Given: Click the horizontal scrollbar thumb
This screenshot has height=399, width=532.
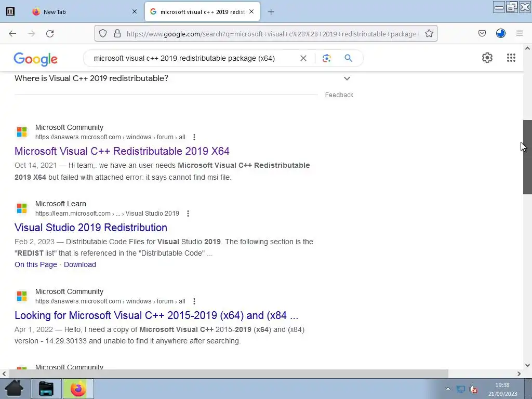Looking at the screenshot, I should (228, 374).
